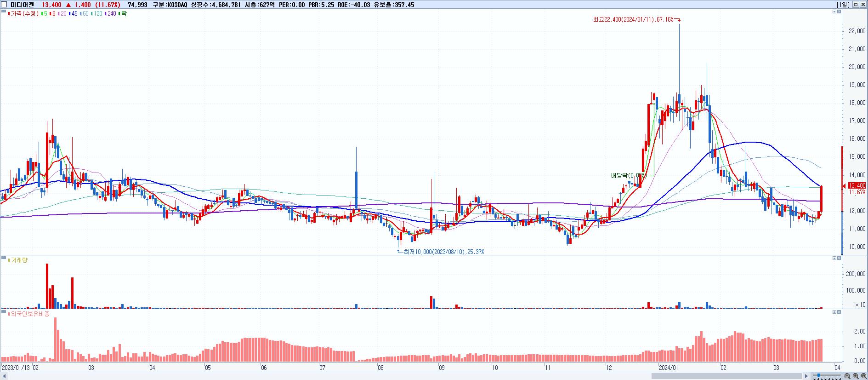Image resolution: width=868 pixels, height=380 pixels.
Task: Zoom out the chart with the minus magnifier
Action: click(x=847, y=376)
